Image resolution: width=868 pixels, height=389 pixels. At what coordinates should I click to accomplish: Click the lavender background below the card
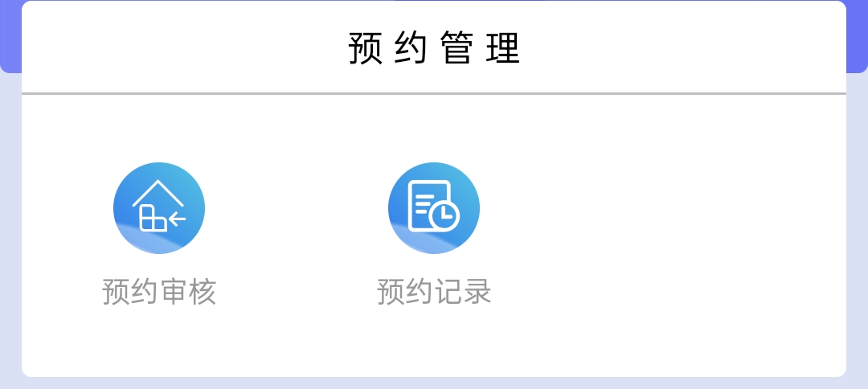(x=434, y=383)
